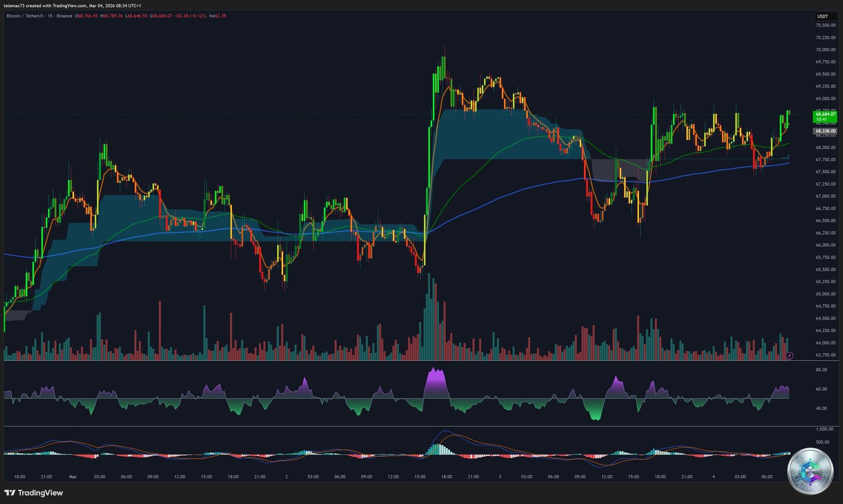Click the lightning quick-action icon on the volume pane

click(x=789, y=355)
